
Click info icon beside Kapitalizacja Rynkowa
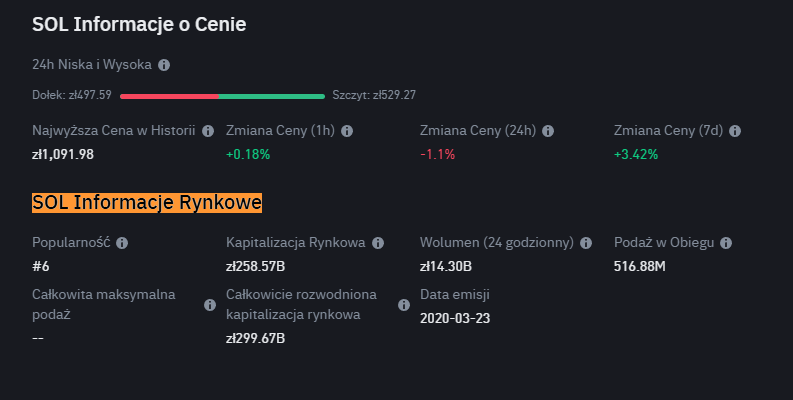click(x=377, y=243)
